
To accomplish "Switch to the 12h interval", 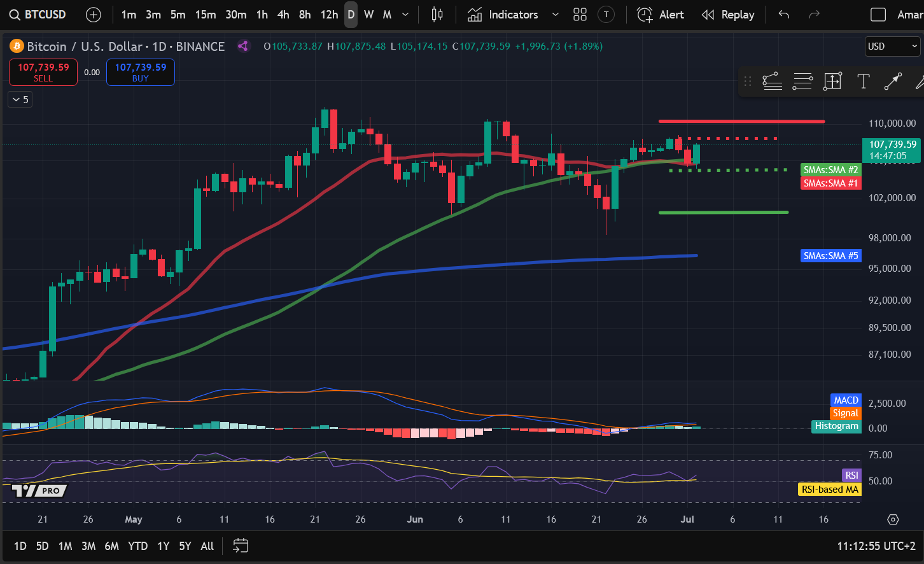I will tap(329, 15).
